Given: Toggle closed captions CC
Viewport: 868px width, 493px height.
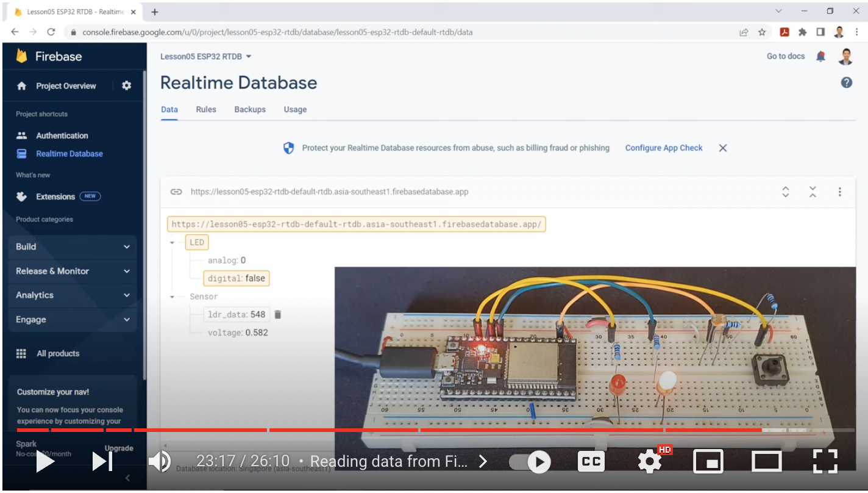Looking at the screenshot, I should [x=591, y=462].
